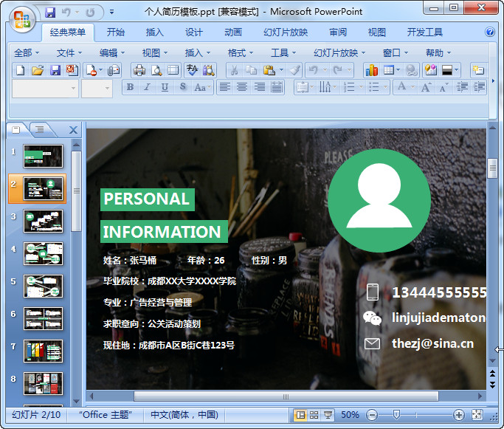Click the horizontal scrollbar thumb
The height and width of the screenshot is (429, 504).
coord(286,397)
